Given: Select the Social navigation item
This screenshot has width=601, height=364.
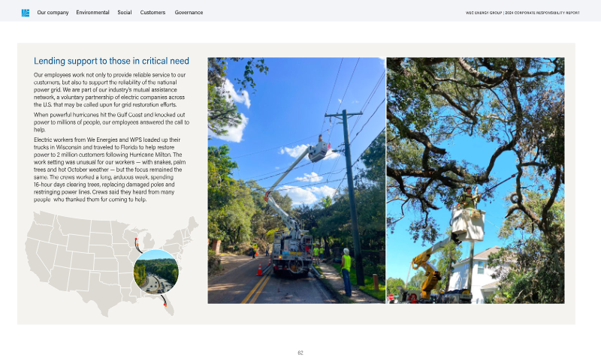Looking at the screenshot, I should (x=125, y=13).
